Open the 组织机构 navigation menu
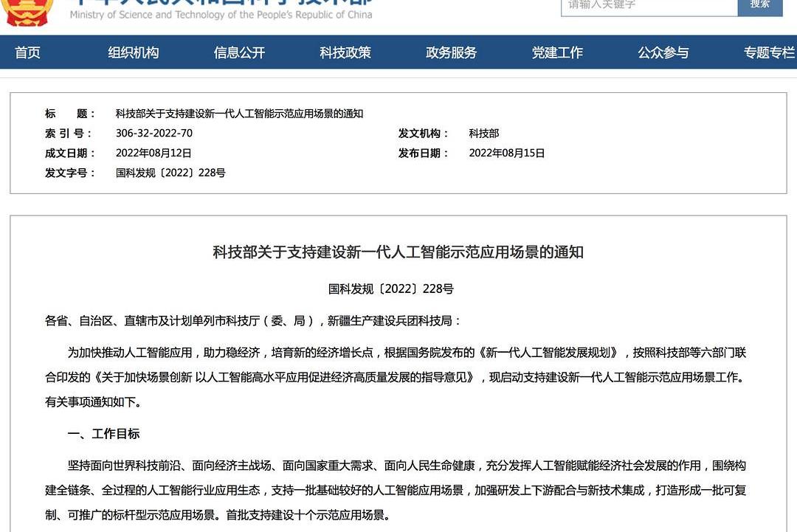Screen dimensions: 797x532 click(x=134, y=53)
